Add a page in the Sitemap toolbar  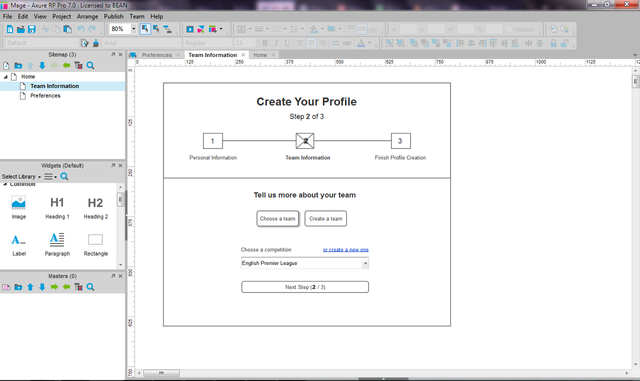point(6,65)
